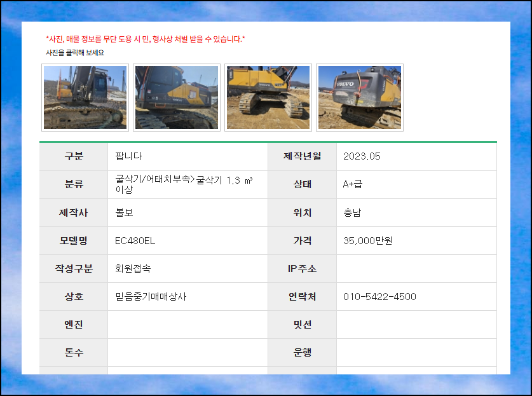Click the category text '굴삭기/어태치부속>굴삭기 1.3 ㎥ 이상'
The width and height of the screenshot is (532, 396).
point(184,184)
